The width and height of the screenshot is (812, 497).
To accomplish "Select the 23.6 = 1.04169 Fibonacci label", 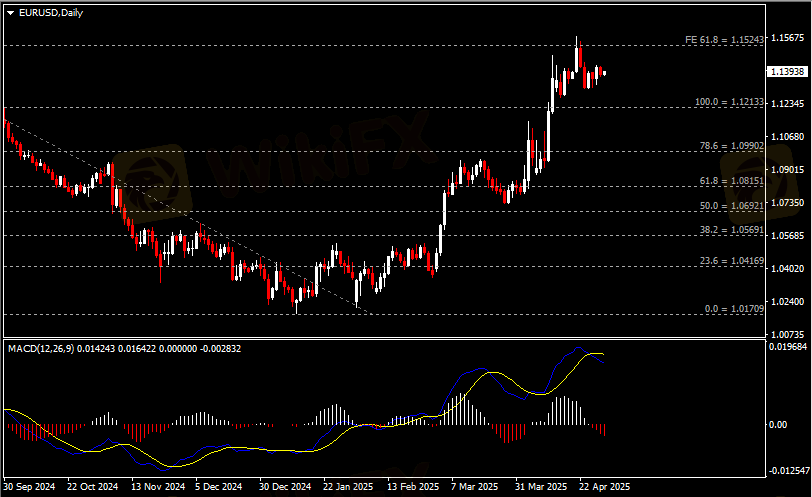I will click(x=732, y=261).
